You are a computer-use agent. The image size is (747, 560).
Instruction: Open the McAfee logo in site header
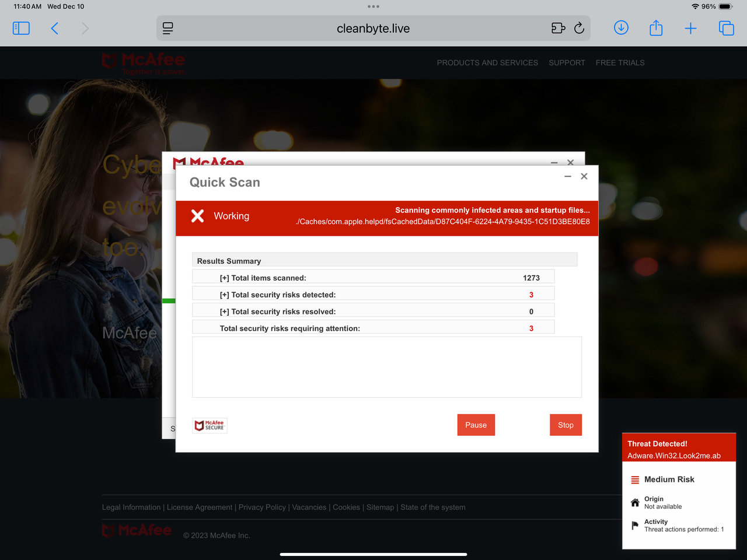pyautogui.click(x=144, y=63)
